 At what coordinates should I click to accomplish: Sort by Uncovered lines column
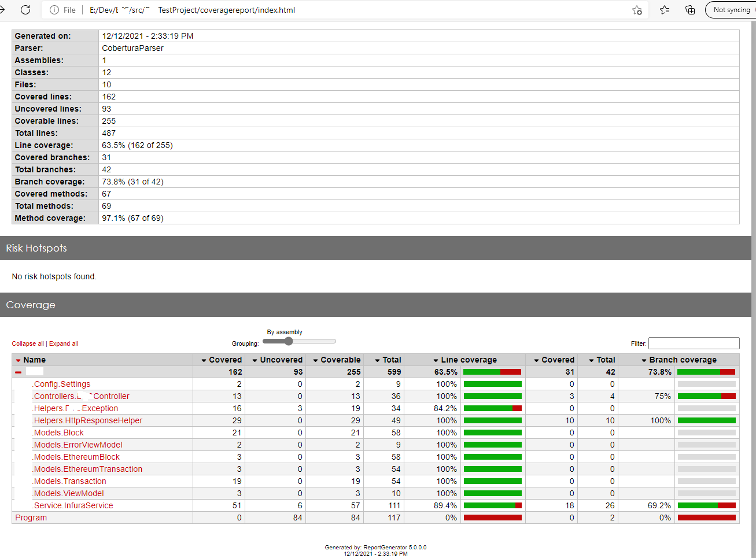pos(277,360)
